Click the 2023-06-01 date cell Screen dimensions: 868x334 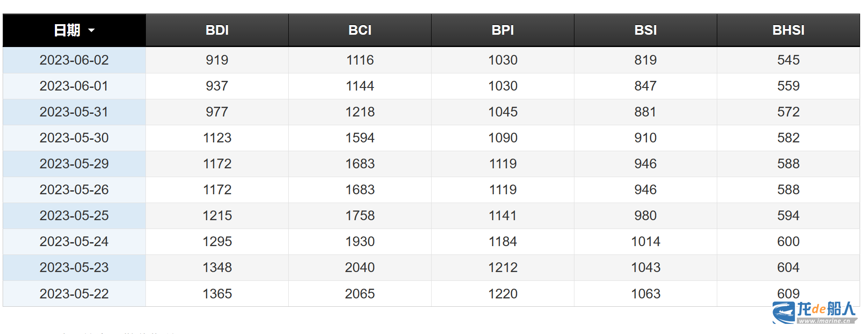[x=74, y=86]
